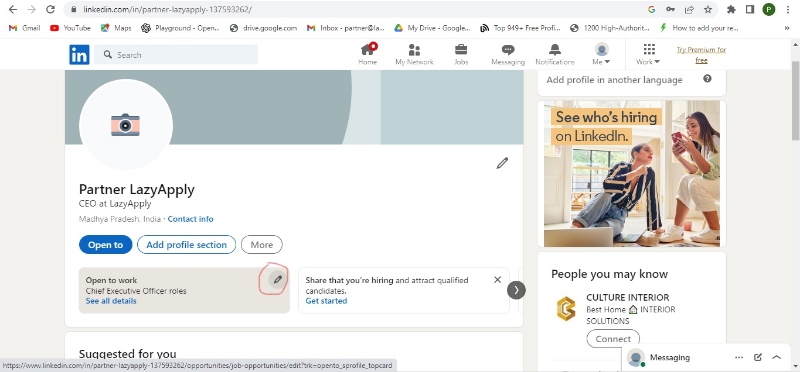800x372 pixels.
Task: Open Messaging overlay options three dots
Action: point(739,357)
